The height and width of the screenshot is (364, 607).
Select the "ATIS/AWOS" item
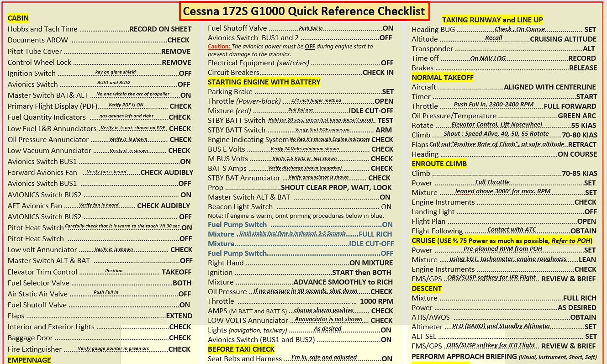504,317
